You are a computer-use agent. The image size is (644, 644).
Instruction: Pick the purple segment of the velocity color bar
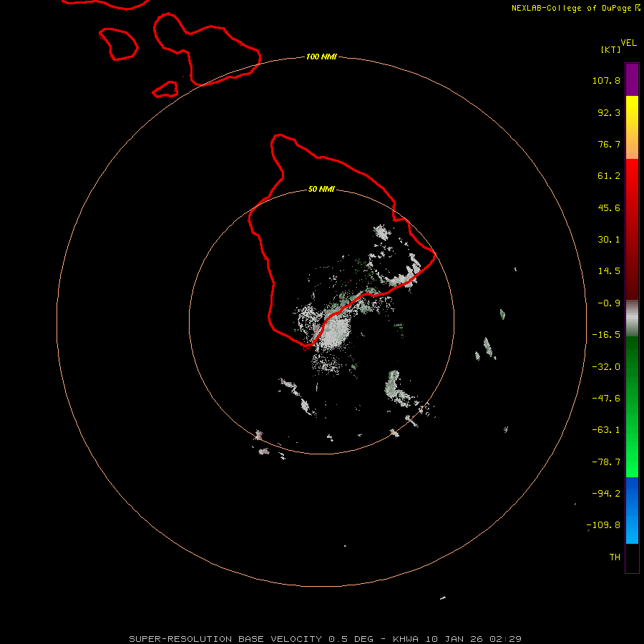click(x=632, y=79)
